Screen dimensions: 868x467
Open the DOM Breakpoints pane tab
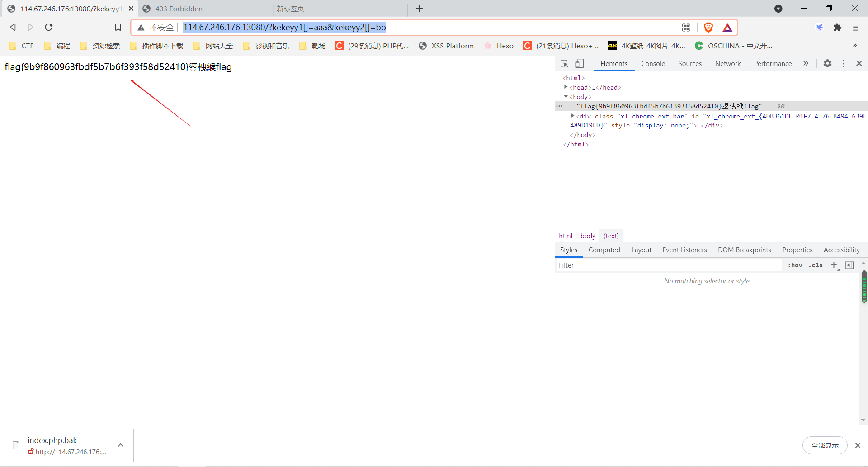click(x=744, y=250)
